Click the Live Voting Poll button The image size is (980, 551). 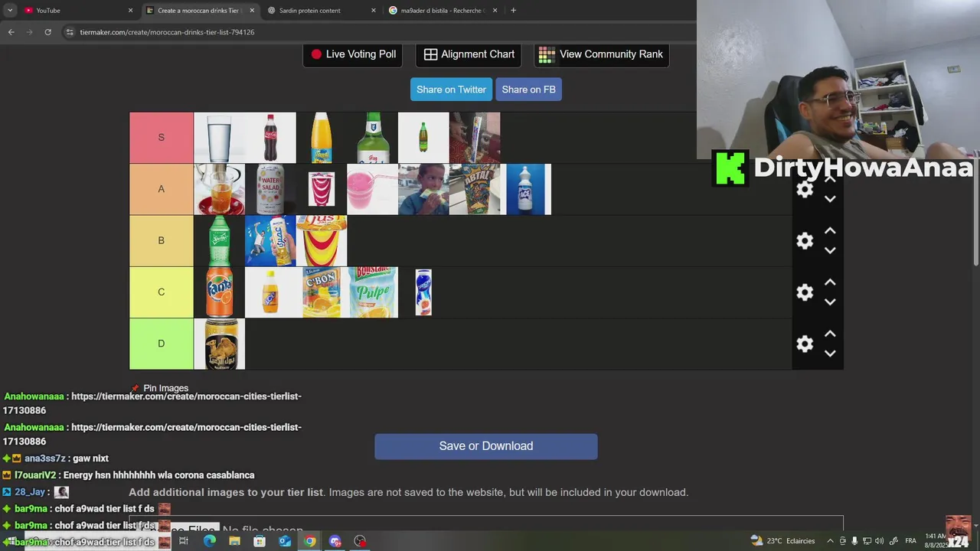tap(354, 54)
